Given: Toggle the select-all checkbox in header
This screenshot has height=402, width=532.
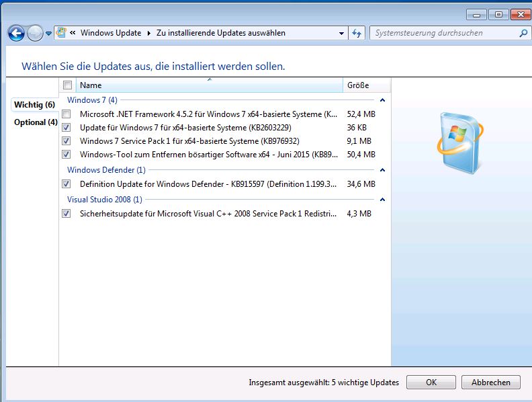Looking at the screenshot, I should (68, 85).
